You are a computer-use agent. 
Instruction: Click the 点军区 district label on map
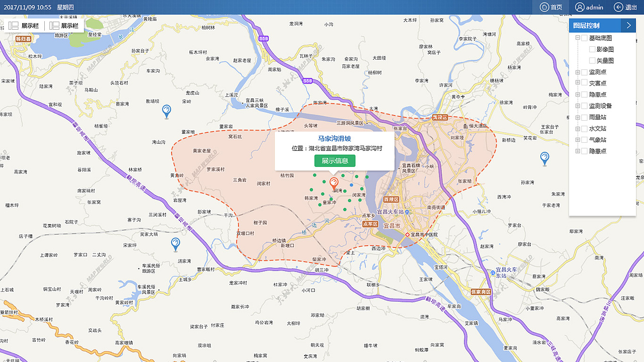point(370,224)
